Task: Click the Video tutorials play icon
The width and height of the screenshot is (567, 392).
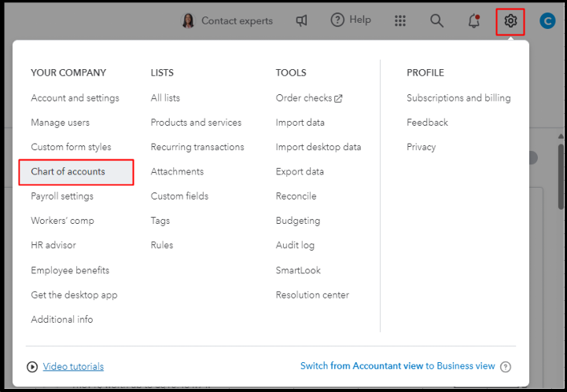Action: (32, 366)
